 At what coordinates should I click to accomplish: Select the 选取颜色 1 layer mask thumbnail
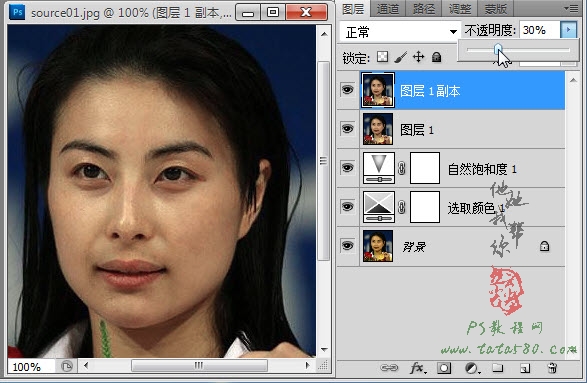425,207
